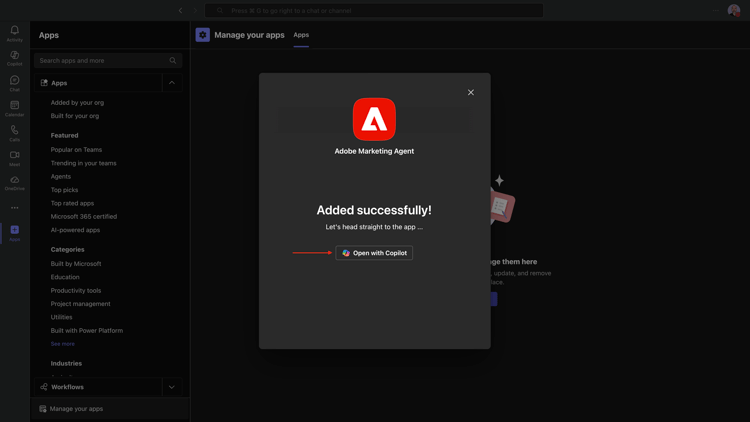Select Project management category
The height and width of the screenshot is (422, 750).
[x=80, y=304]
